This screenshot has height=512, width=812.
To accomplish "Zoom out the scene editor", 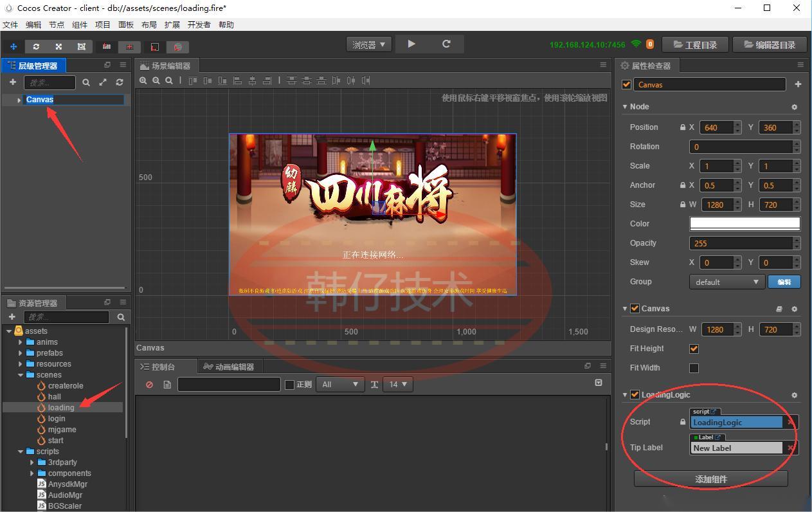I will (156, 80).
